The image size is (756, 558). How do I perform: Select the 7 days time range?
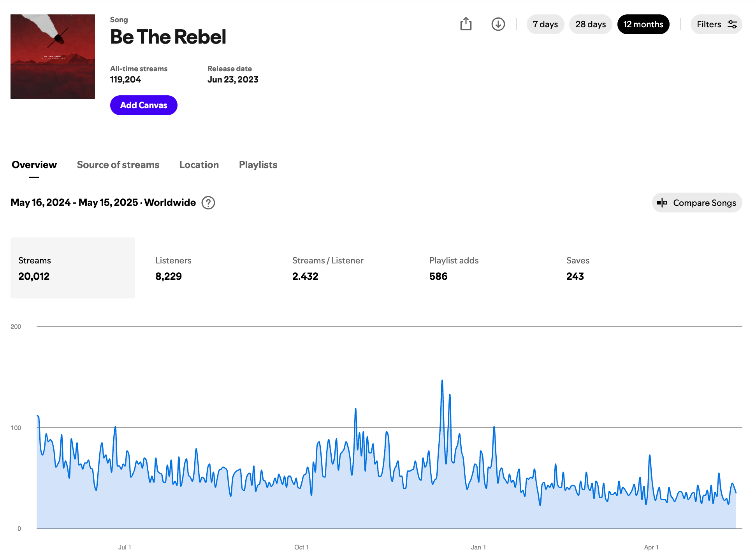[545, 25]
